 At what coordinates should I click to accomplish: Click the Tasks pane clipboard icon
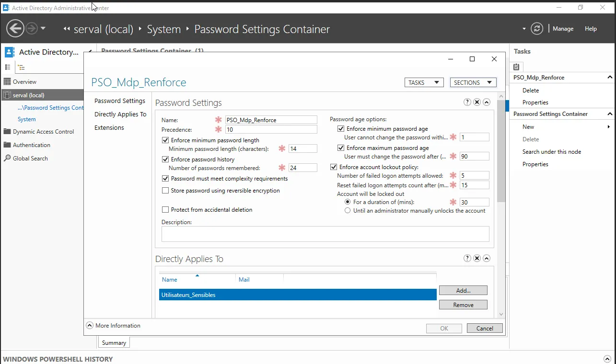516,67
